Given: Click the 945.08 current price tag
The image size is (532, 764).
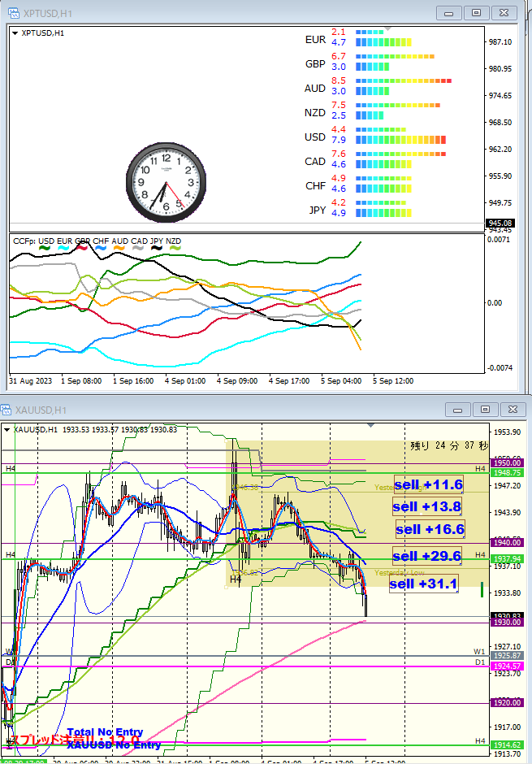Looking at the screenshot, I should (x=500, y=224).
